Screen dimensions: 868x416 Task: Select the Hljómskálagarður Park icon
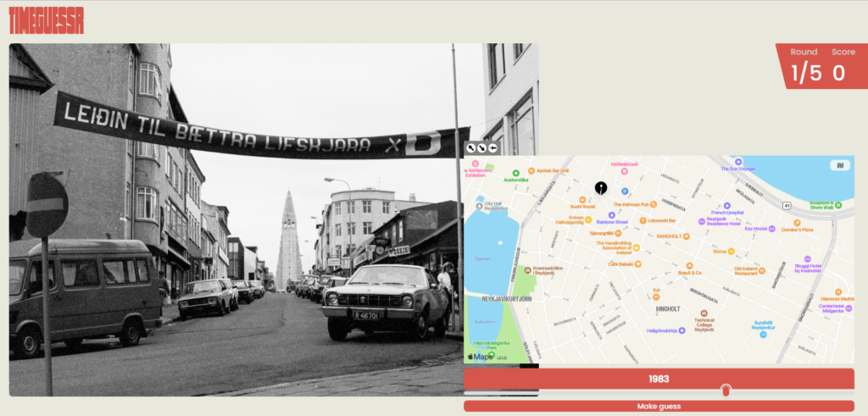492,354
